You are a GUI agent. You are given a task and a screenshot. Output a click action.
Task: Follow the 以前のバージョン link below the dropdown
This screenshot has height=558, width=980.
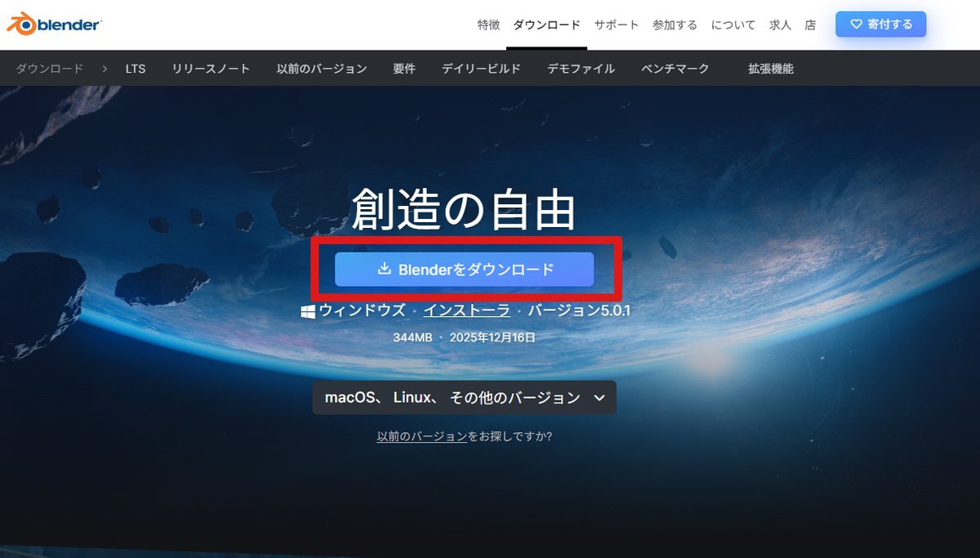(421, 436)
